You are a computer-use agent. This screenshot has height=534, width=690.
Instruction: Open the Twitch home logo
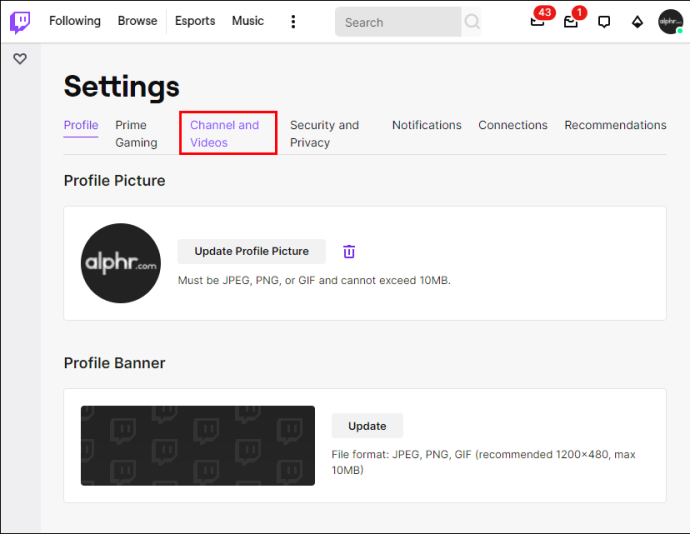20,22
